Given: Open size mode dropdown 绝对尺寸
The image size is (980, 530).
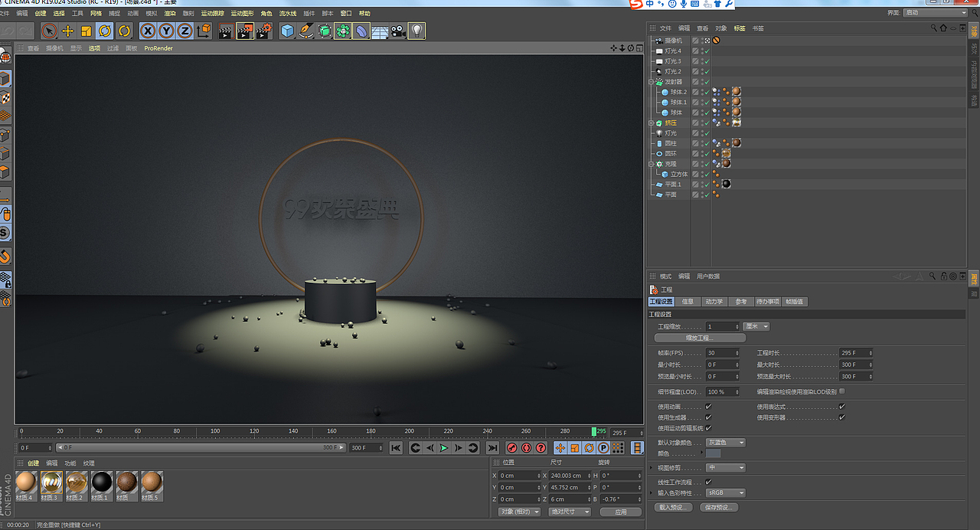Looking at the screenshot, I should click(570, 512).
